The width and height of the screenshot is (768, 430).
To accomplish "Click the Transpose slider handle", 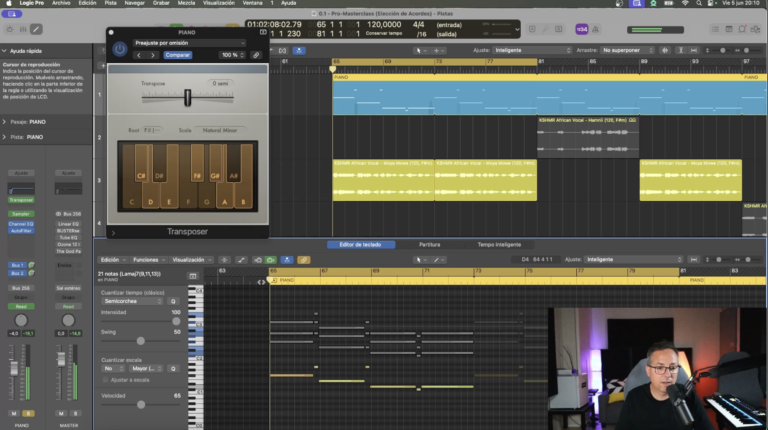I will pos(187,97).
